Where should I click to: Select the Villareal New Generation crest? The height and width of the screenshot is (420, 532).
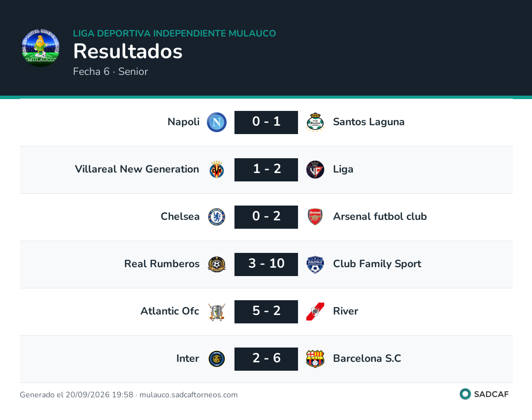[x=217, y=170]
